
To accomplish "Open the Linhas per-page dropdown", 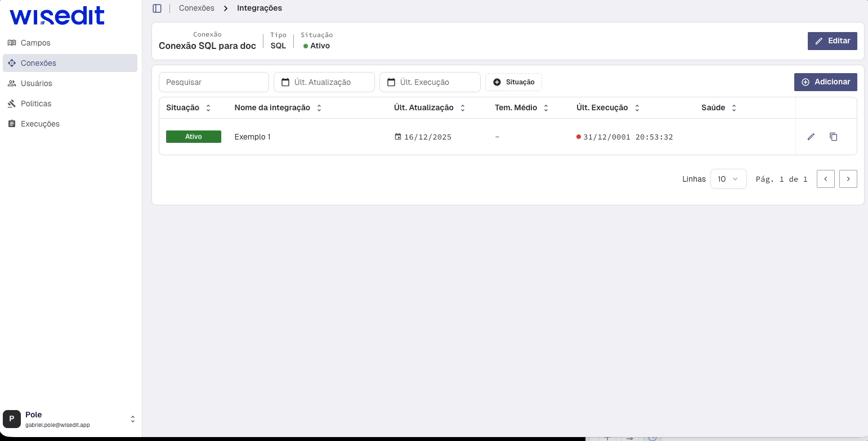I will 728,179.
